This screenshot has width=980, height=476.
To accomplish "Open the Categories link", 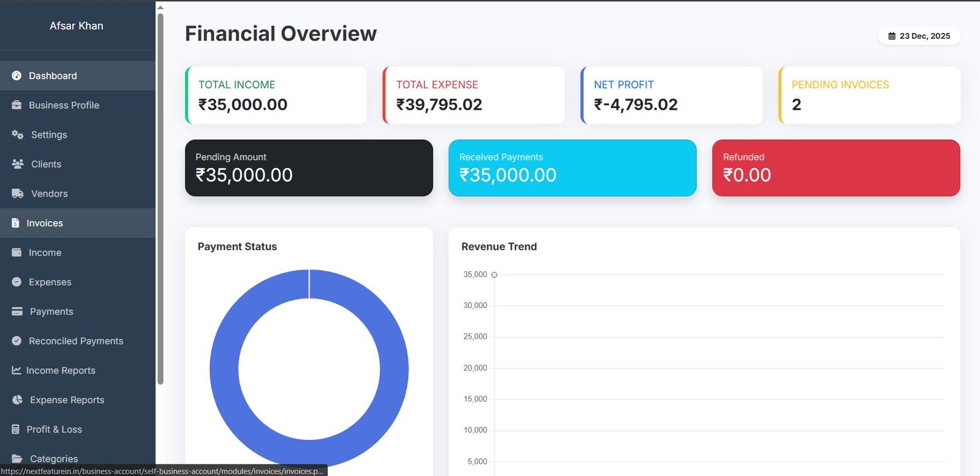I will 78,458.
